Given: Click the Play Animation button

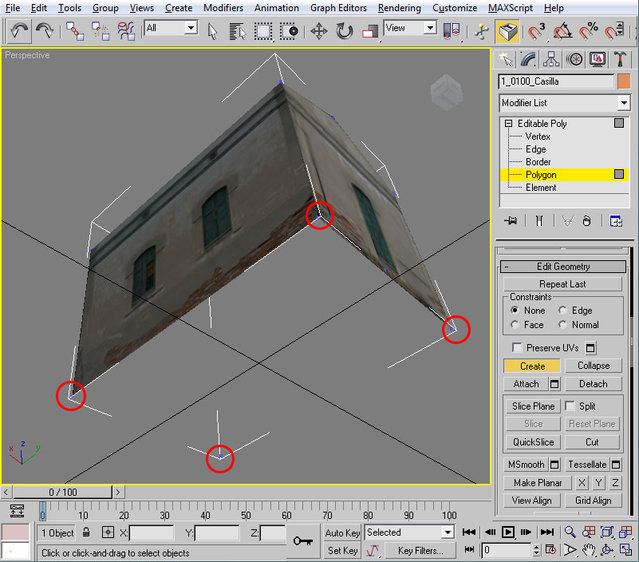Looking at the screenshot, I should click(x=508, y=533).
